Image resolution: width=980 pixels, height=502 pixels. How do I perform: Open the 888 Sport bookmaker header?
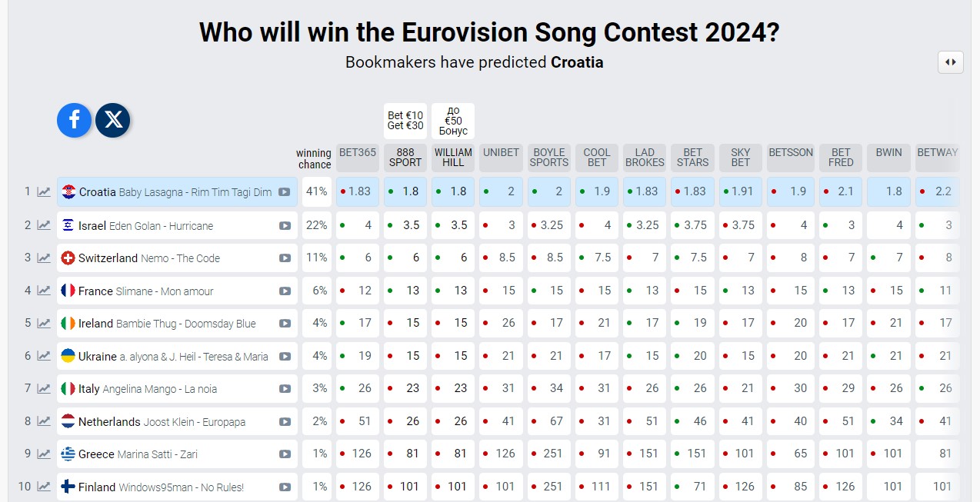click(x=405, y=158)
